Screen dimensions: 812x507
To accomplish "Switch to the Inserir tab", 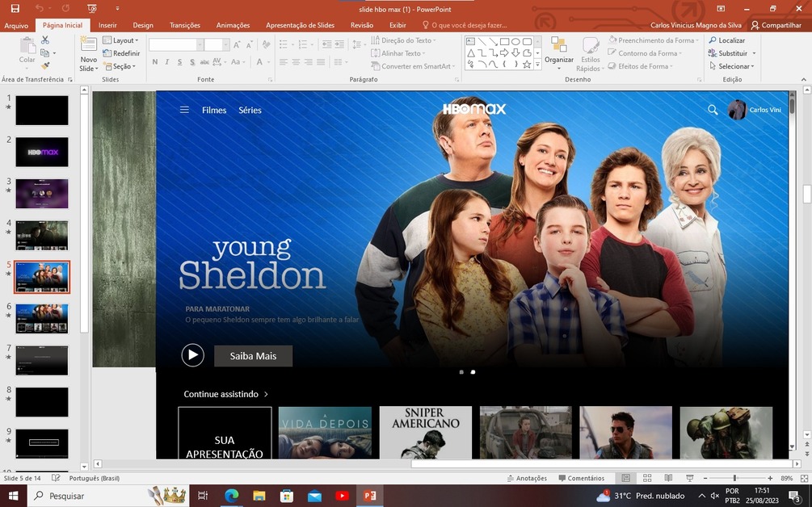I will [x=107, y=25].
